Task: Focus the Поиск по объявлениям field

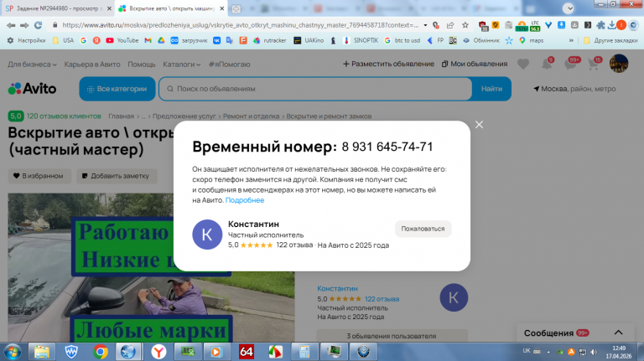Action: tap(315, 89)
